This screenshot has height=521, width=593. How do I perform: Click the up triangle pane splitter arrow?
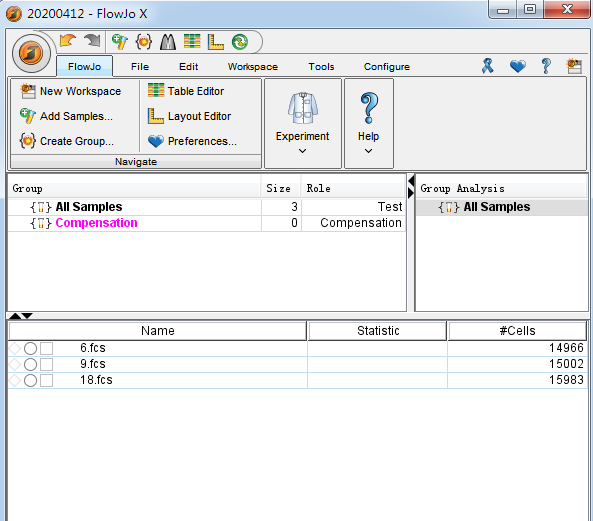tap(15, 316)
